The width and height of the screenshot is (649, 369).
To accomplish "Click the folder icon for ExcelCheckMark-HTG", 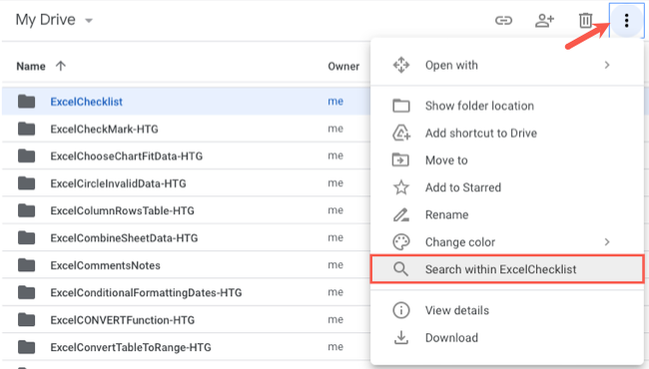I will (26, 129).
